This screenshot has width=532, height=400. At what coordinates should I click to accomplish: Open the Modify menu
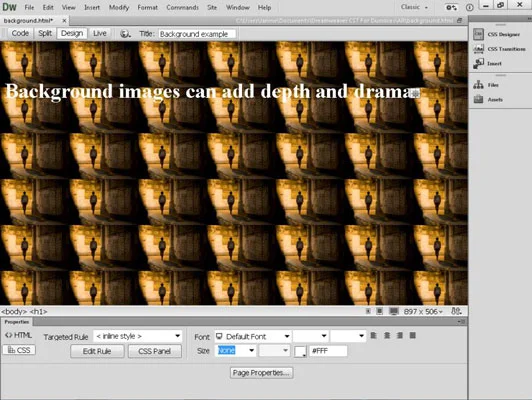[x=119, y=7]
